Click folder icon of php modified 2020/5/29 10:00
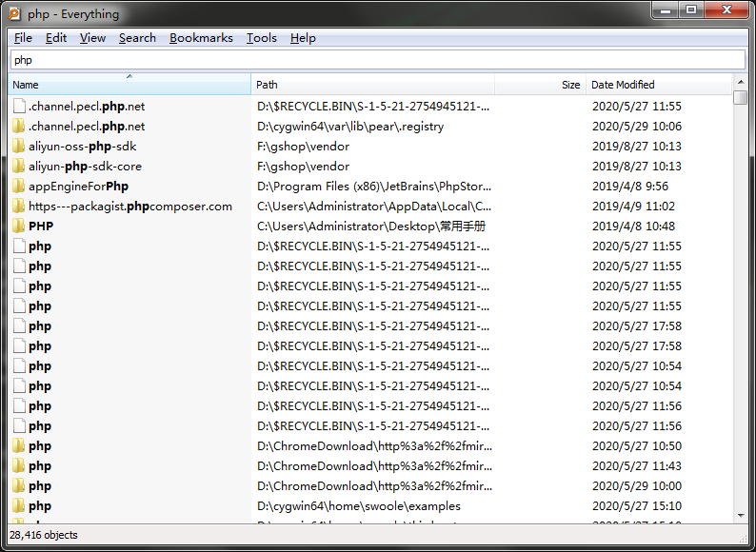This screenshot has height=552, width=756. [19, 486]
